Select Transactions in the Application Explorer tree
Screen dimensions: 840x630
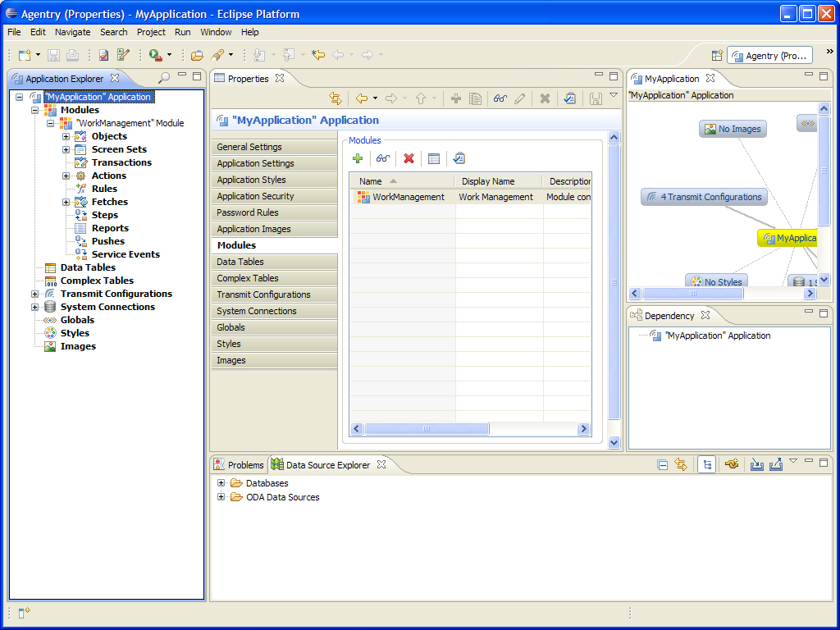pos(121,163)
